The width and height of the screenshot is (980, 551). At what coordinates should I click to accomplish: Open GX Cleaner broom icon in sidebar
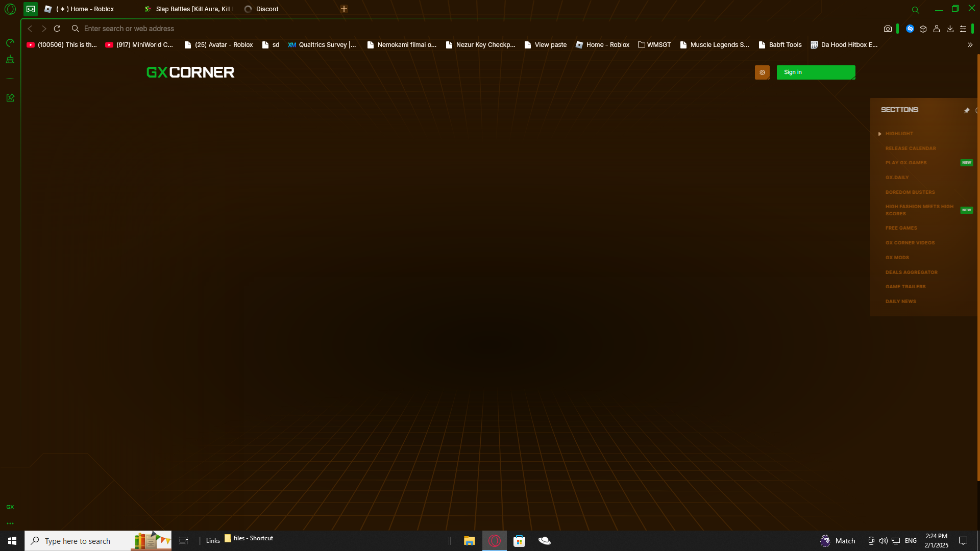(10, 60)
